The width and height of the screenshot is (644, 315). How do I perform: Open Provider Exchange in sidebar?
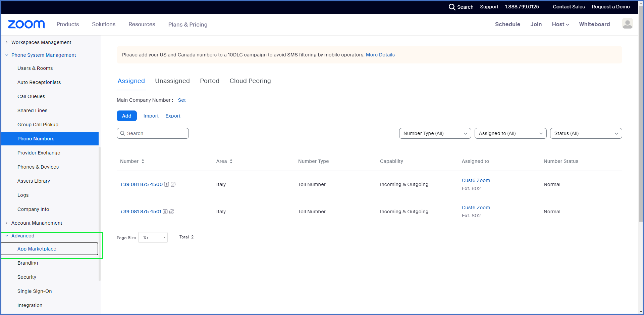39,153
